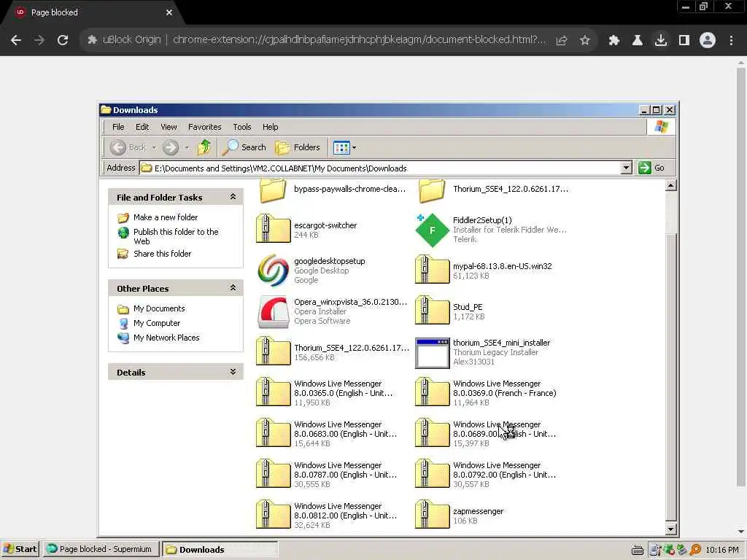Go to My Documents in Other Places
This screenshot has height=560, width=747.
coord(159,308)
